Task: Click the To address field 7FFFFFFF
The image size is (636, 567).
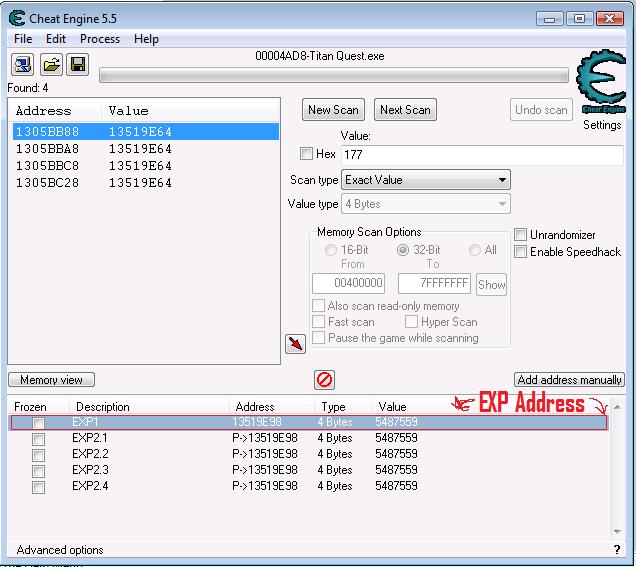Action: tap(434, 283)
